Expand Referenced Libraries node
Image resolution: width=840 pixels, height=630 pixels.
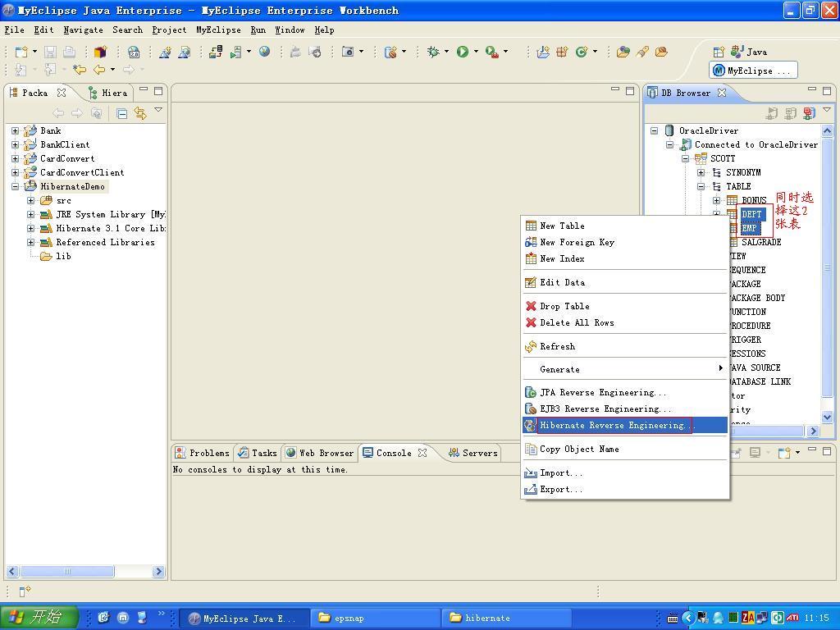click(x=30, y=242)
